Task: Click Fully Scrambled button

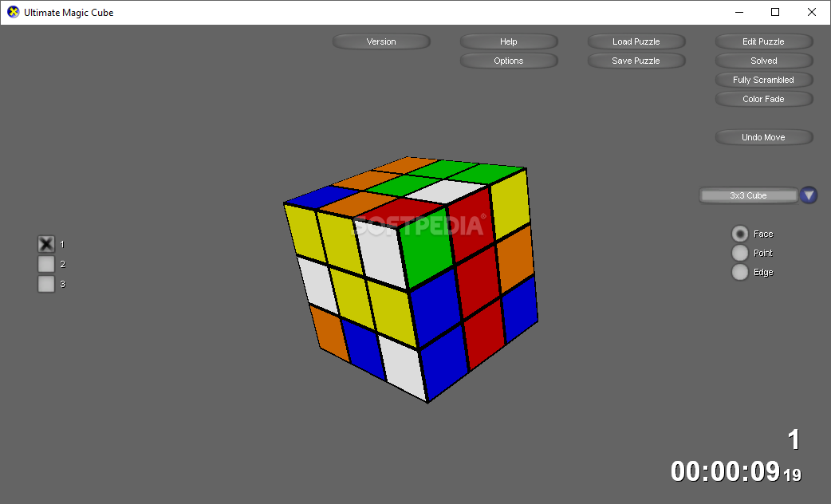Action: 764,80
